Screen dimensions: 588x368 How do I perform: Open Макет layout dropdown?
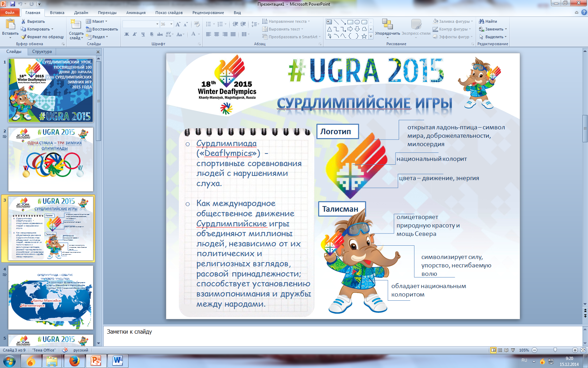97,21
